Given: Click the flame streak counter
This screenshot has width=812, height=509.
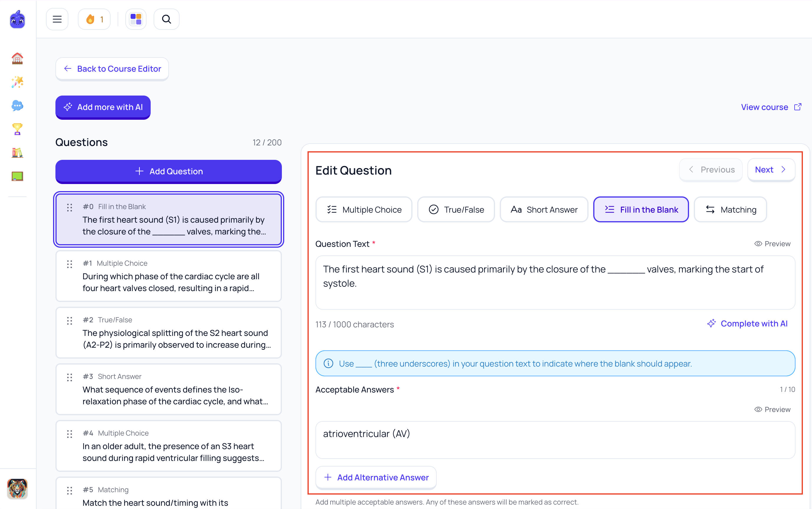Looking at the screenshot, I should tap(94, 19).
